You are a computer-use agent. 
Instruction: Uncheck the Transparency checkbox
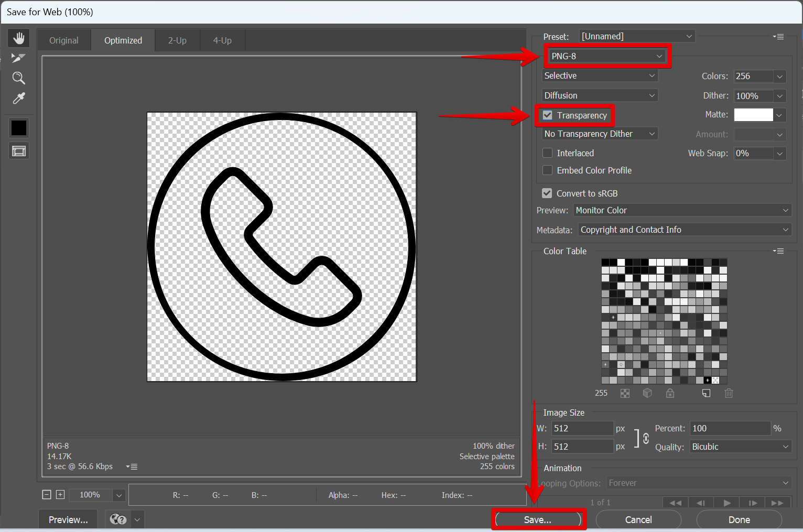pyautogui.click(x=548, y=115)
